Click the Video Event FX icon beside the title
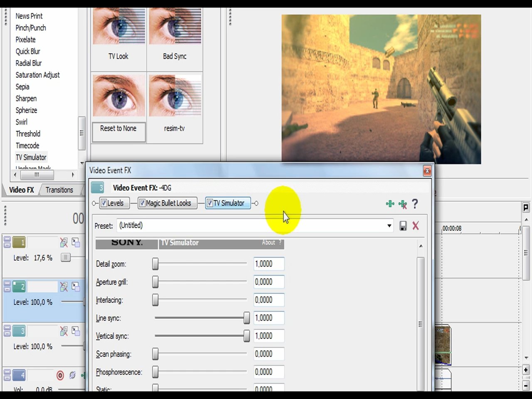Screen dimensions: 532x399 pos(98,188)
